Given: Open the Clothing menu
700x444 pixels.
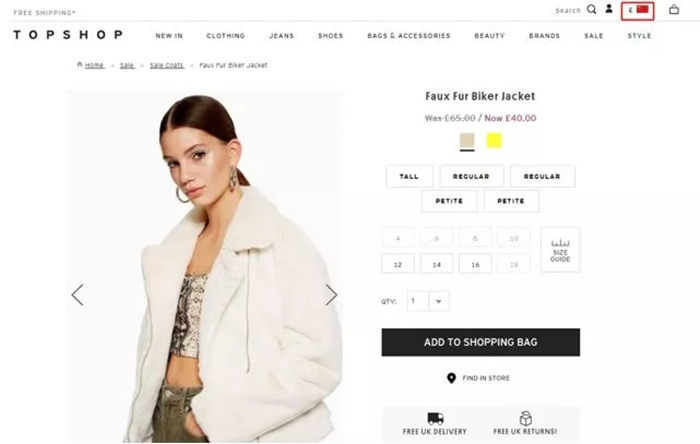Looking at the screenshot, I should point(225,36).
